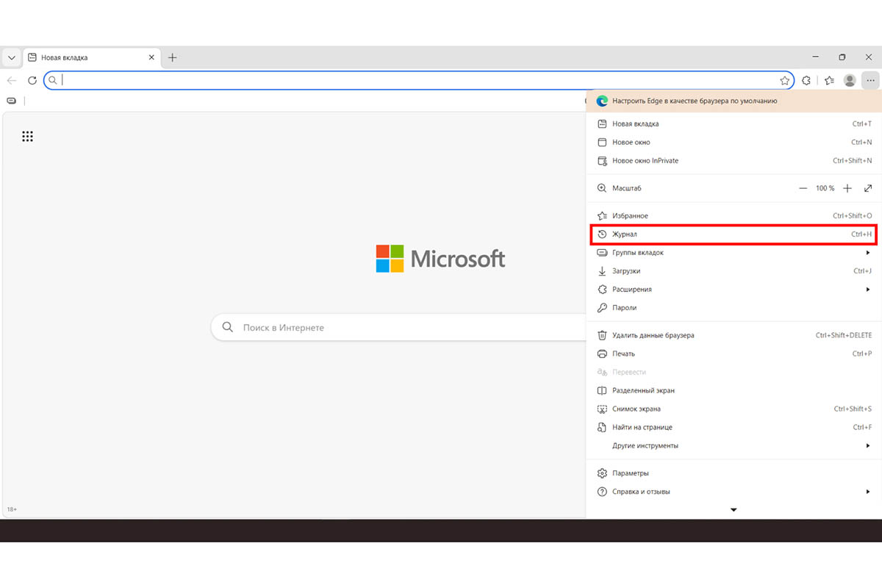The width and height of the screenshot is (882, 588).
Task: Open the profile avatar icon
Action: coord(850,80)
